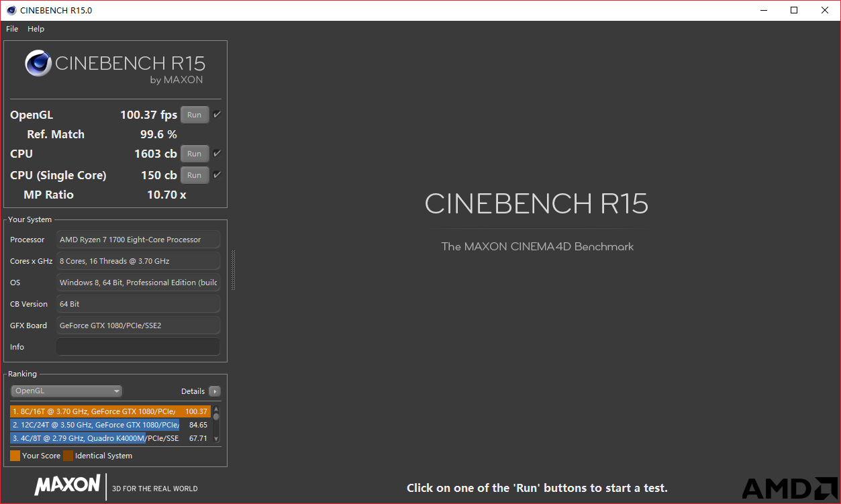841x504 pixels.
Task: Click the OS field showing Windows 8
Action: pyautogui.click(x=138, y=283)
